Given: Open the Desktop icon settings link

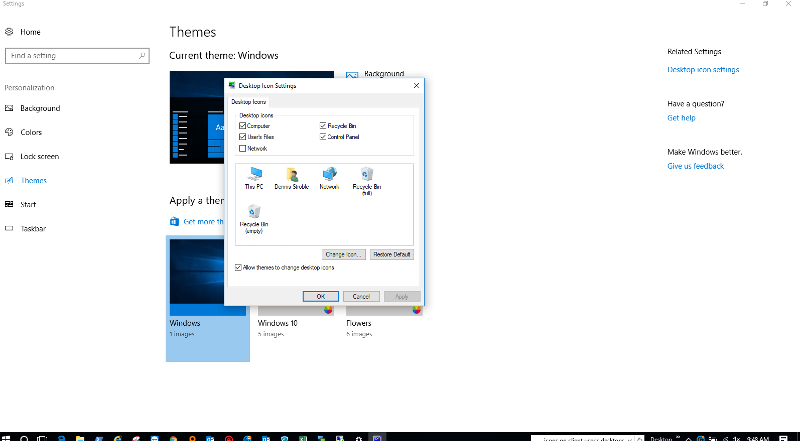Looking at the screenshot, I should click(x=703, y=69).
